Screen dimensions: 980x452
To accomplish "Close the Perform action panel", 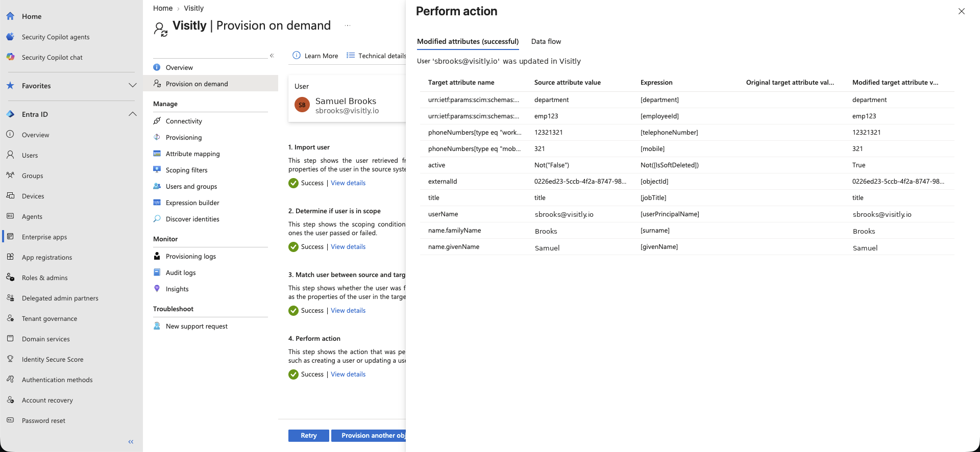I will click(962, 11).
